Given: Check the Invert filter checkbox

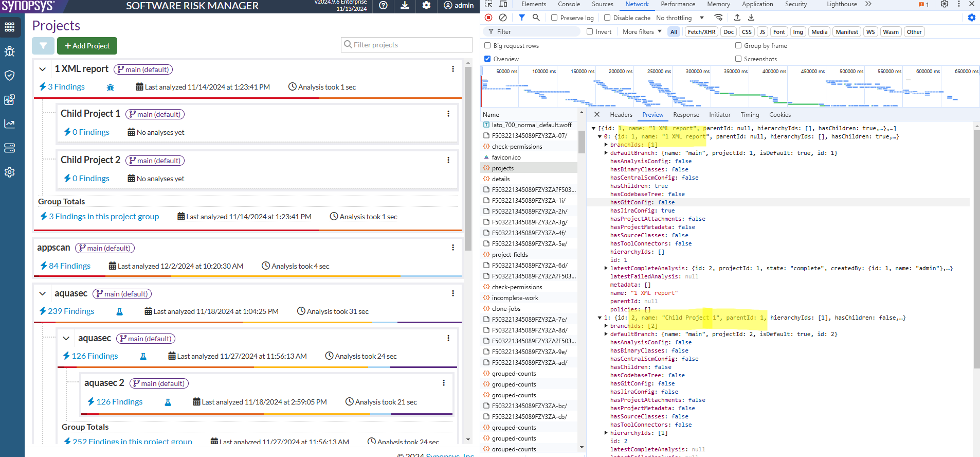Looking at the screenshot, I should (590, 31).
